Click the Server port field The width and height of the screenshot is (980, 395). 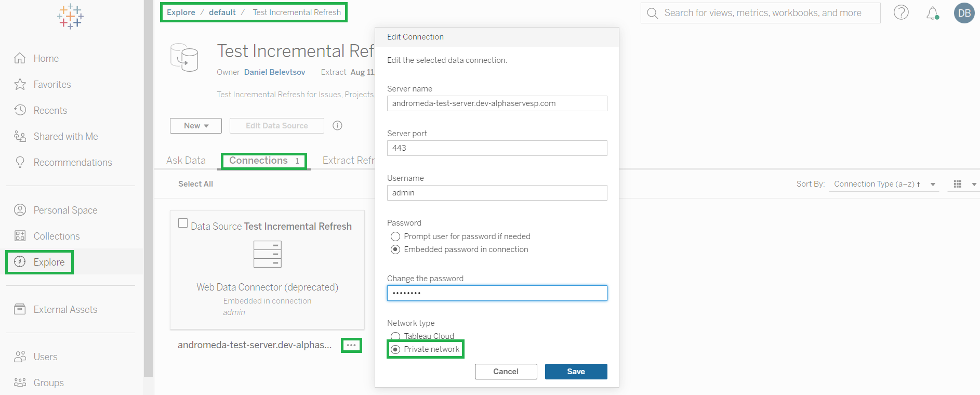497,148
